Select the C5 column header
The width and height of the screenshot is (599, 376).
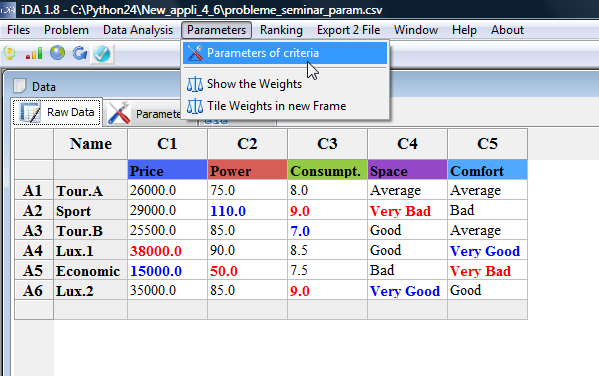point(487,144)
